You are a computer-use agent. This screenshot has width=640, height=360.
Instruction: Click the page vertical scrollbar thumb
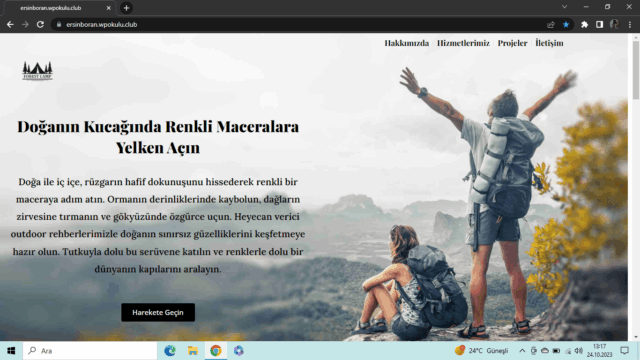click(636, 69)
